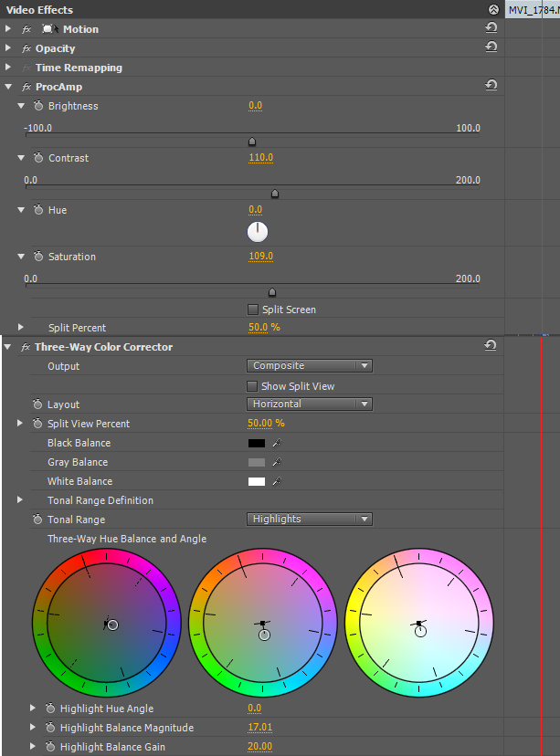Expand Highlight Balance Magnitude parameter
560x756 pixels.
[33, 727]
